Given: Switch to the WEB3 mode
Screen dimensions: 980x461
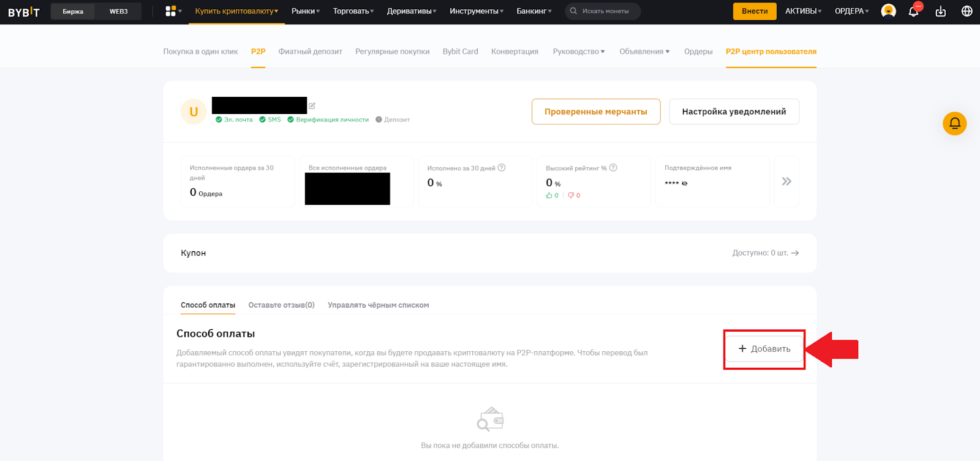Looking at the screenshot, I should tap(118, 11).
